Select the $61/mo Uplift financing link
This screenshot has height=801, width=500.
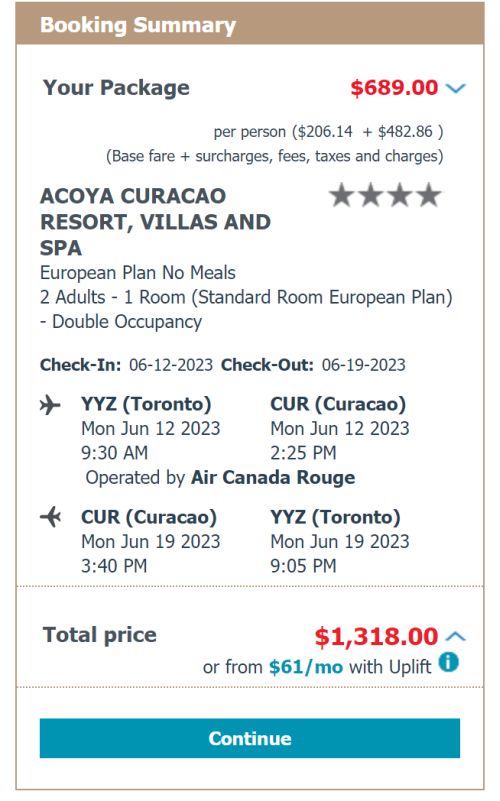pos(306,667)
